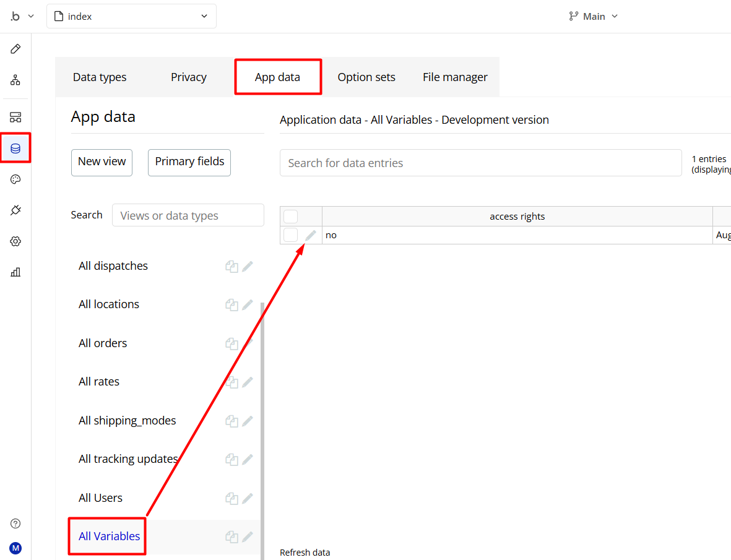Open the index page dropdown
The width and height of the screenshot is (731, 560).
click(x=131, y=17)
